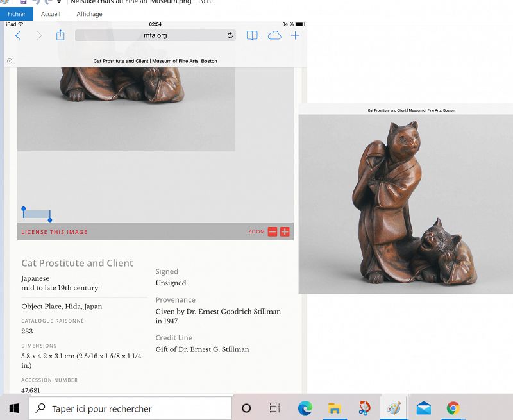Click the Credit Line label

(174, 337)
